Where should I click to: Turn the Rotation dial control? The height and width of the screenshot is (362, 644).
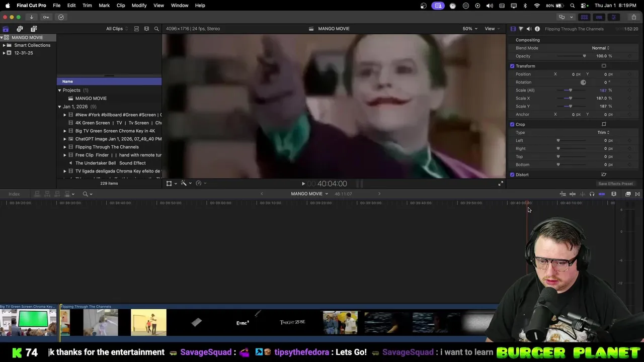583,82
